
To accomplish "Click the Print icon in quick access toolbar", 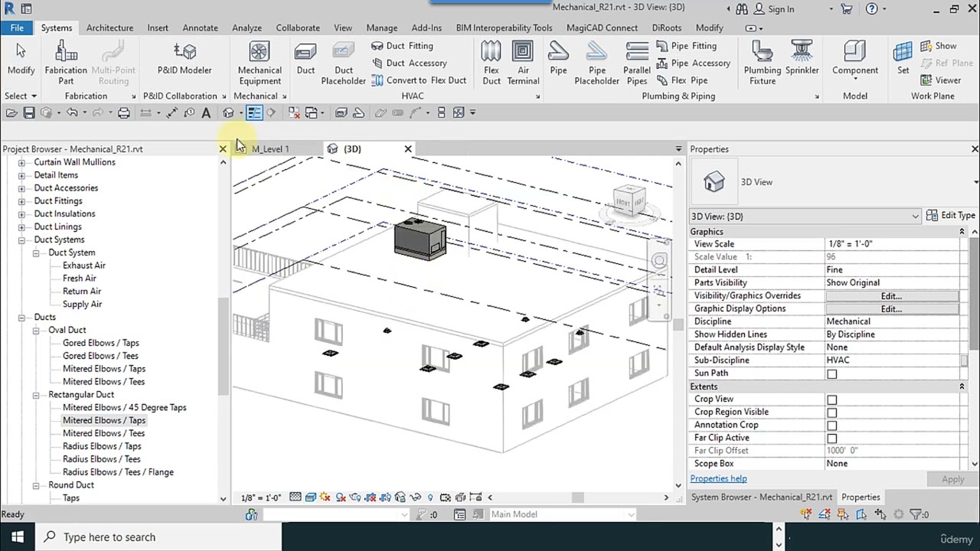I will tap(123, 112).
